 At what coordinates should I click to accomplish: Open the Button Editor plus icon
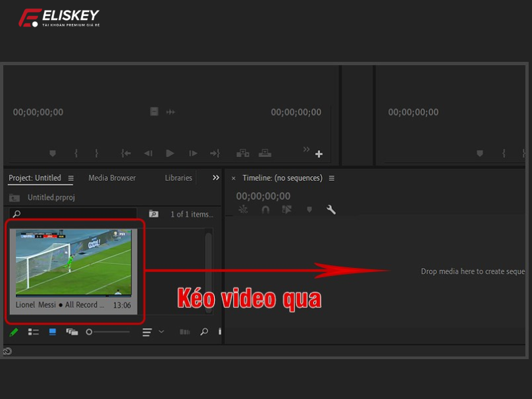tap(319, 154)
